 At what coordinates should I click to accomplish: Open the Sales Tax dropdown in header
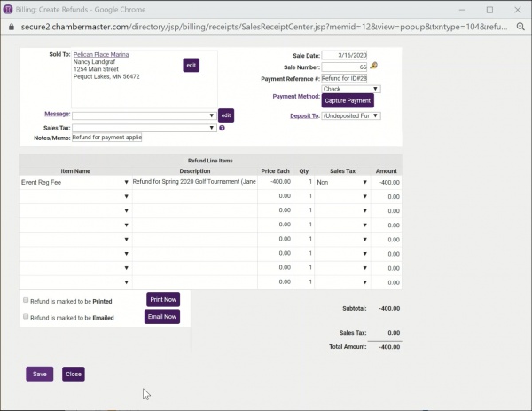coord(143,128)
